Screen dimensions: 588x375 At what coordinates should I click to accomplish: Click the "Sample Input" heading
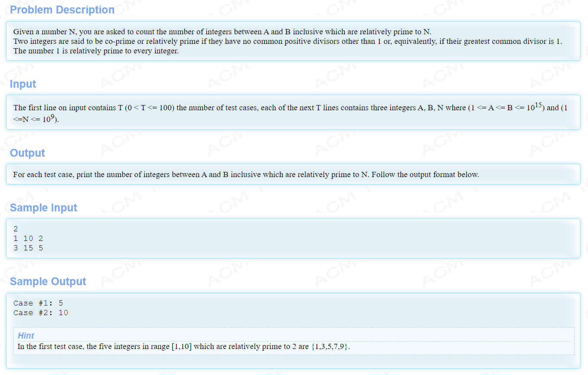click(x=43, y=207)
